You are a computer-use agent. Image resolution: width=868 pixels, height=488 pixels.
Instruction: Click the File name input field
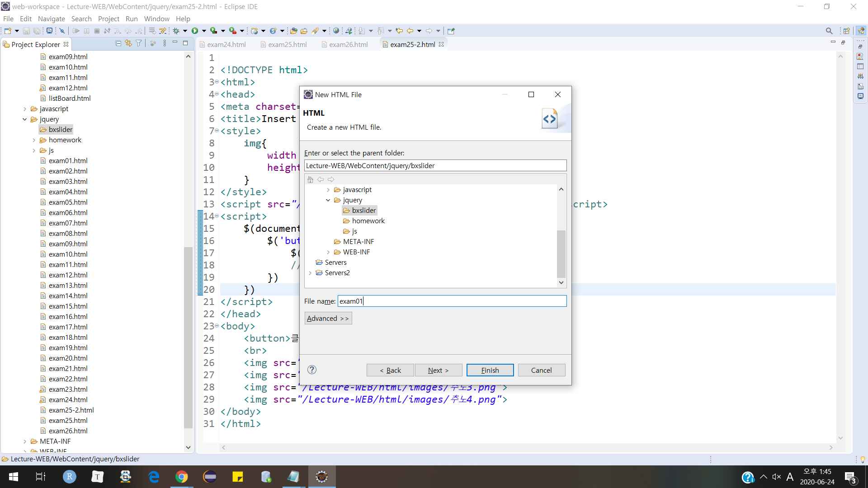(x=452, y=301)
